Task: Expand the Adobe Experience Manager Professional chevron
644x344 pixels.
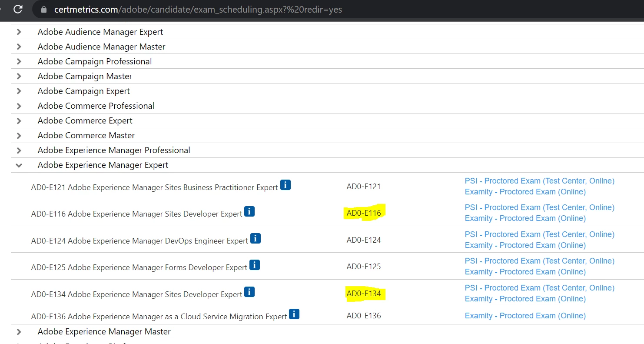Action: tap(19, 150)
